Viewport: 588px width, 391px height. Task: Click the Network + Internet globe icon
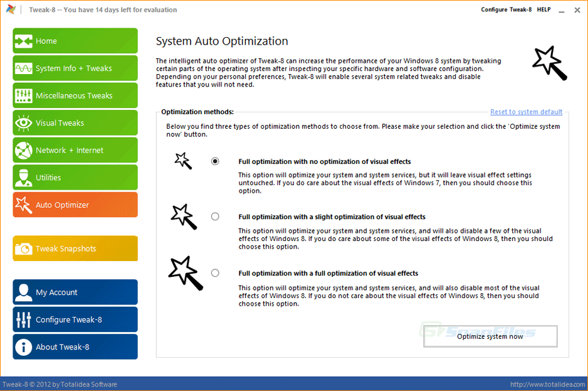(x=24, y=150)
